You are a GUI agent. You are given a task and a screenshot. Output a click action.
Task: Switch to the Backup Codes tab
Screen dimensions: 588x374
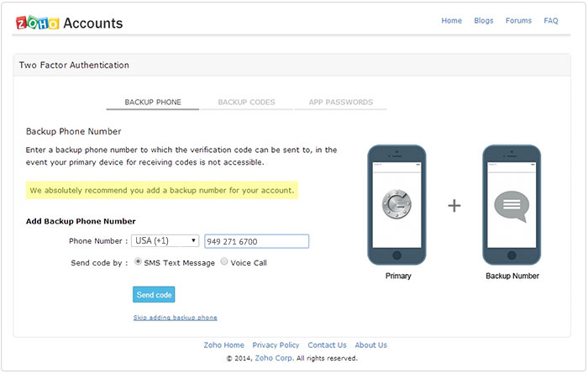click(x=246, y=103)
